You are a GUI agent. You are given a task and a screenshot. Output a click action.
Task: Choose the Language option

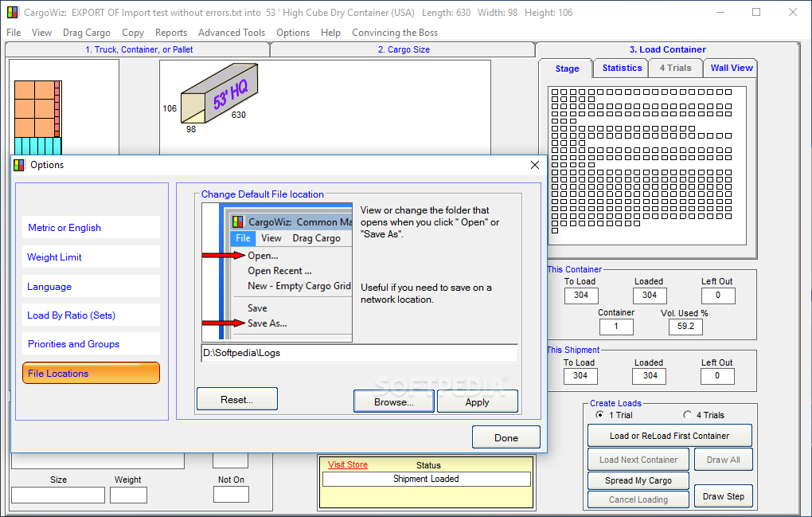[91, 287]
